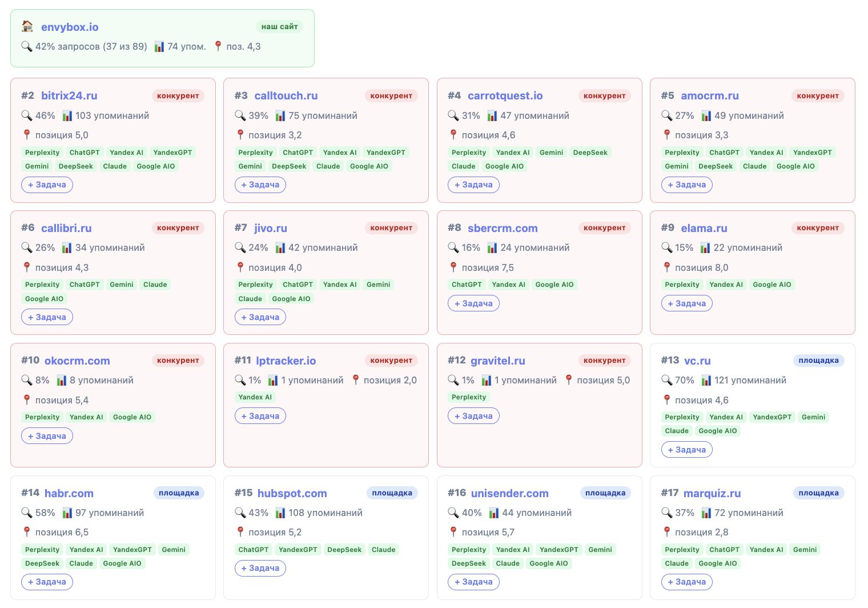Image resolution: width=868 pixels, height=608 pixels.
Task: Add a task for gravitel.ru
Action: (x=473, y=416)
